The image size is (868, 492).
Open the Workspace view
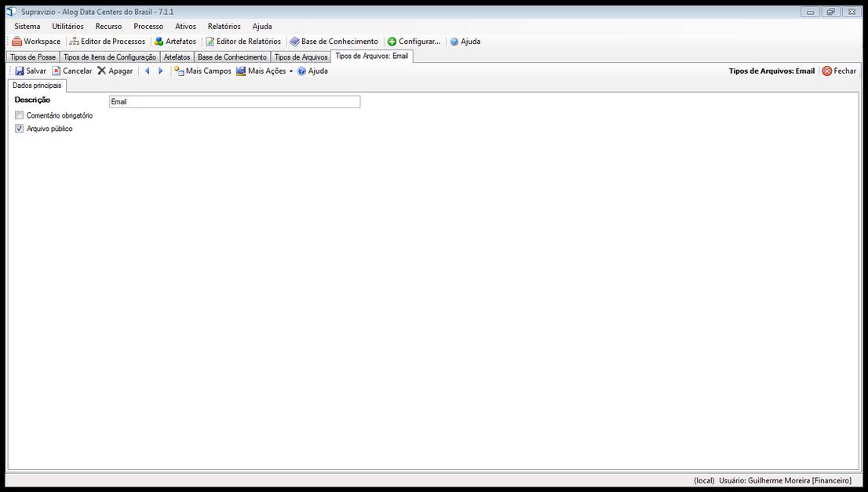36,41
